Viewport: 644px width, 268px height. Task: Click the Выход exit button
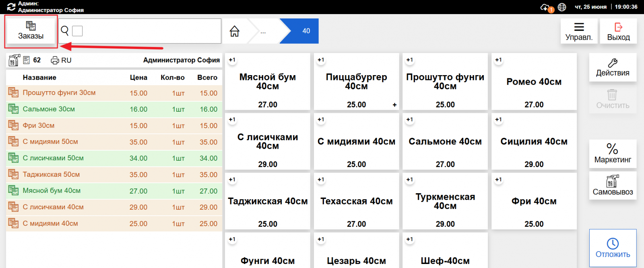coord(618,31)
